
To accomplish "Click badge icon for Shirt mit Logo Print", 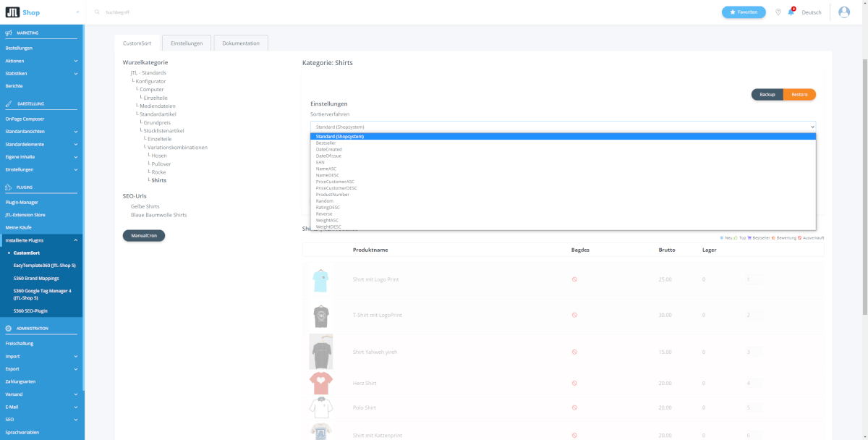I will pos(574,279).
